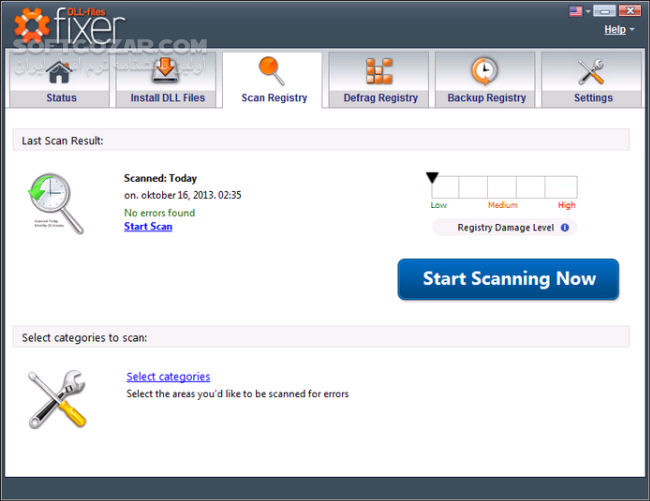Click the Install DLL download icon
This screenshot has height=501, width=650.
coord(165,70)
